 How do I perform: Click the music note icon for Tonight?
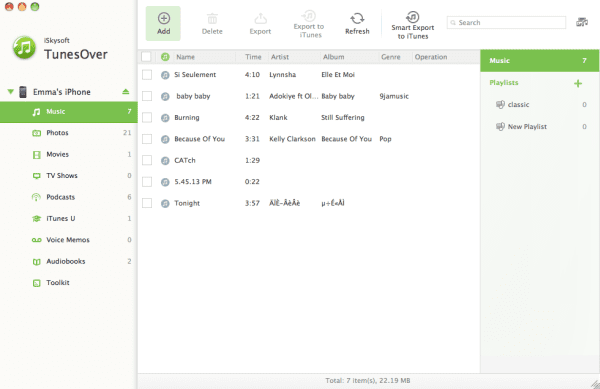pos(165,203)
